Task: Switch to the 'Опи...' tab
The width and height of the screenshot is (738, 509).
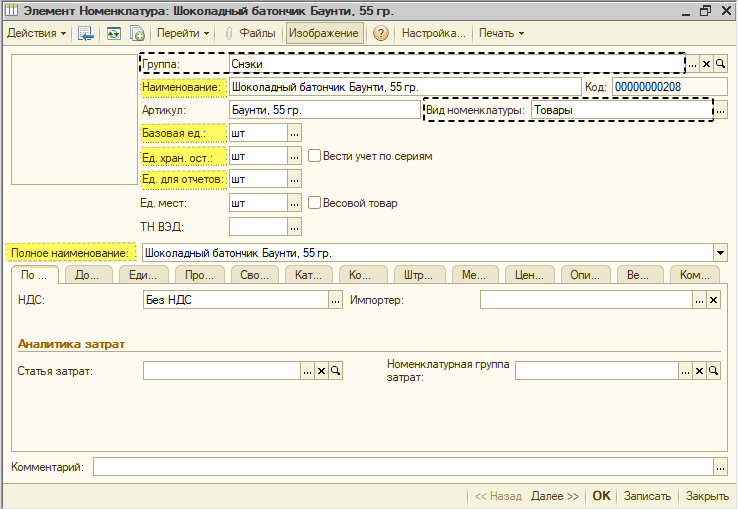Action: pyautogui.click(x=586, y=275)
